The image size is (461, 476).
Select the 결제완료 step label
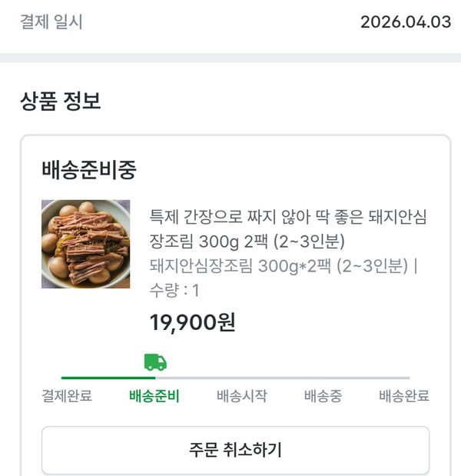coord(67,397)
